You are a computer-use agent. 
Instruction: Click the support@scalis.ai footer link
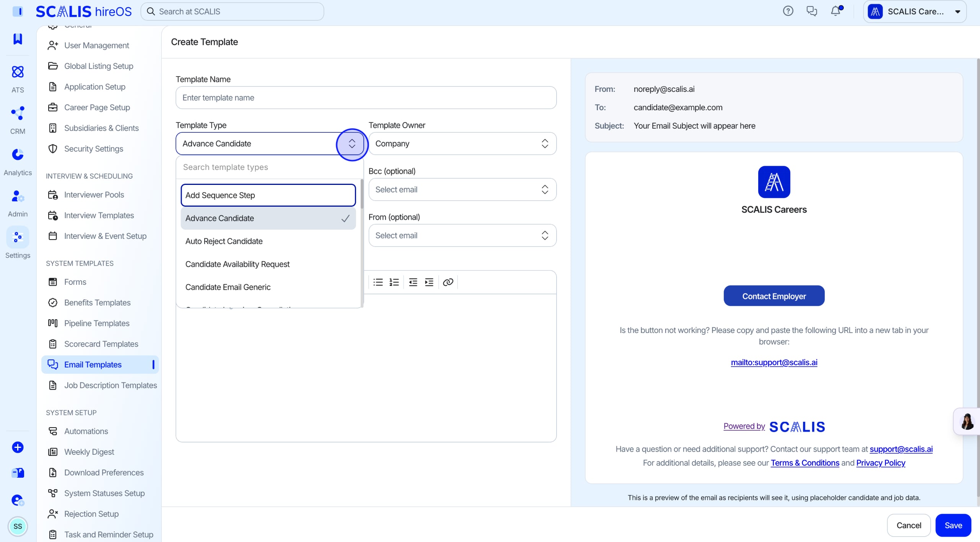(901, 449)
